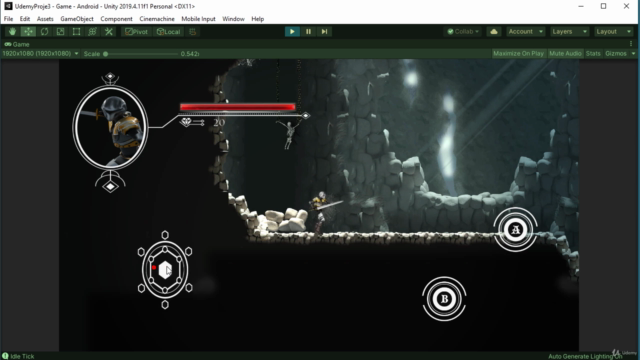Screen dimensions: 640x360
Task: Select the Scale tool
Action: [60, 31]
